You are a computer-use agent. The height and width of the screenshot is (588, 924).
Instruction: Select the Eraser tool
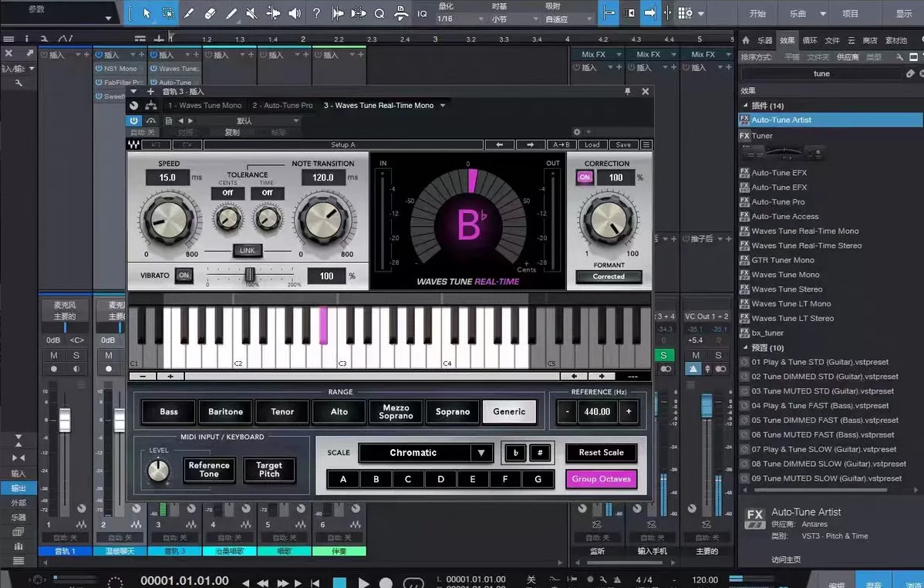(210, 13)
